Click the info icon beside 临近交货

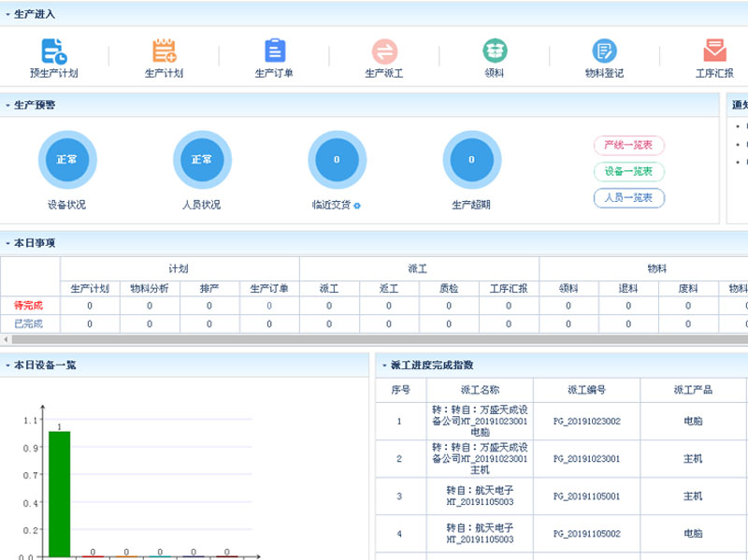357,206
